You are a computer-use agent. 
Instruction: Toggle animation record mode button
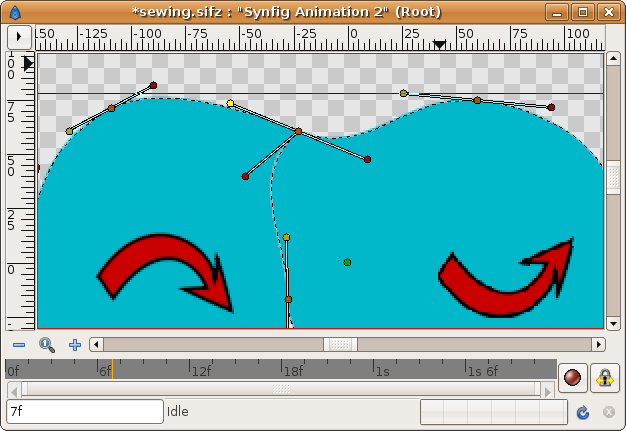(572, 378)
